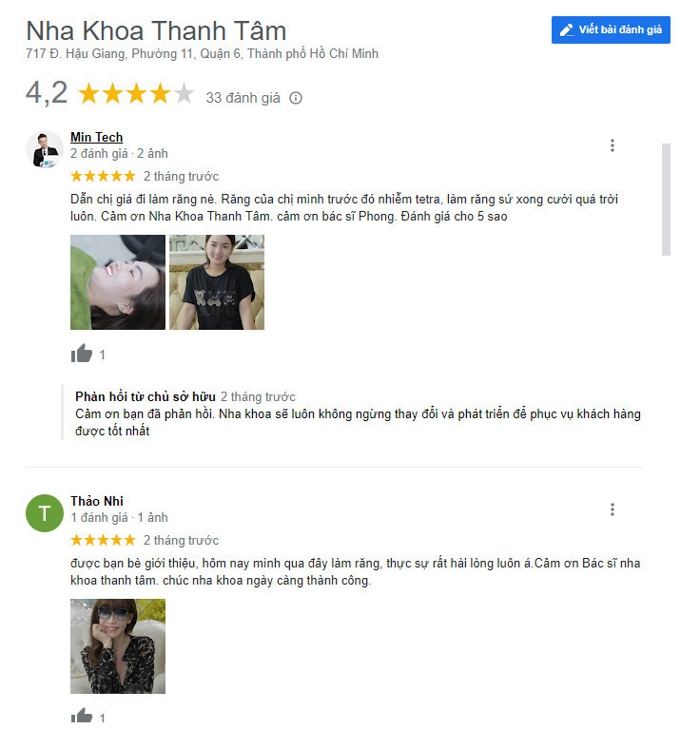Click the pencil icon in review button
Image resolution: width=700 pixels, height=749 pixels.
click(x=567, y=30)
